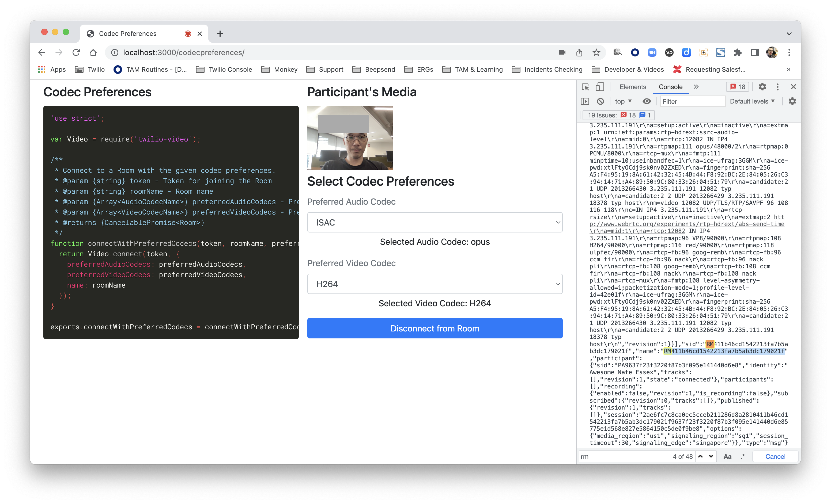
Task: Click the console Filter field
Action: tap(692, 101)
